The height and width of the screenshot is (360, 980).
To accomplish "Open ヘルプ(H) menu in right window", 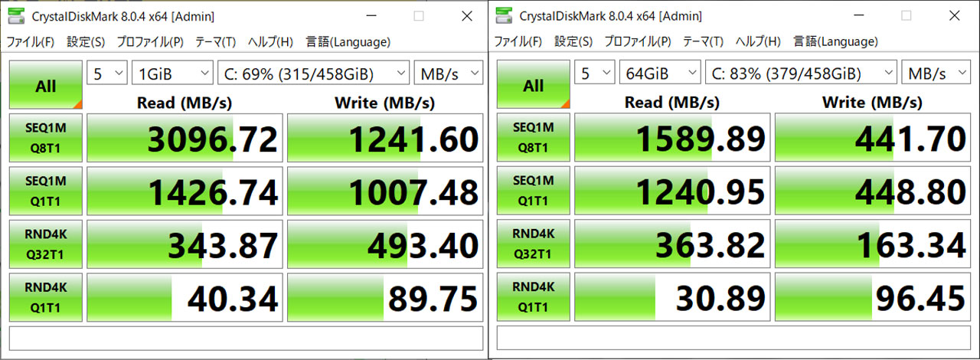I will 759,42.
